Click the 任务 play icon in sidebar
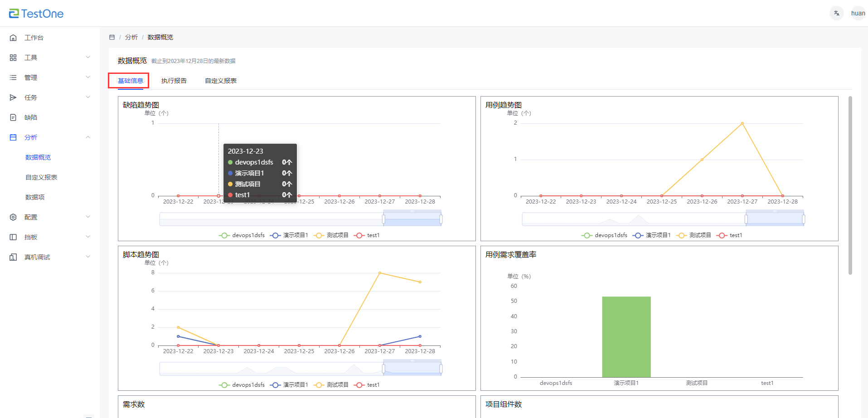 point(13,97)
